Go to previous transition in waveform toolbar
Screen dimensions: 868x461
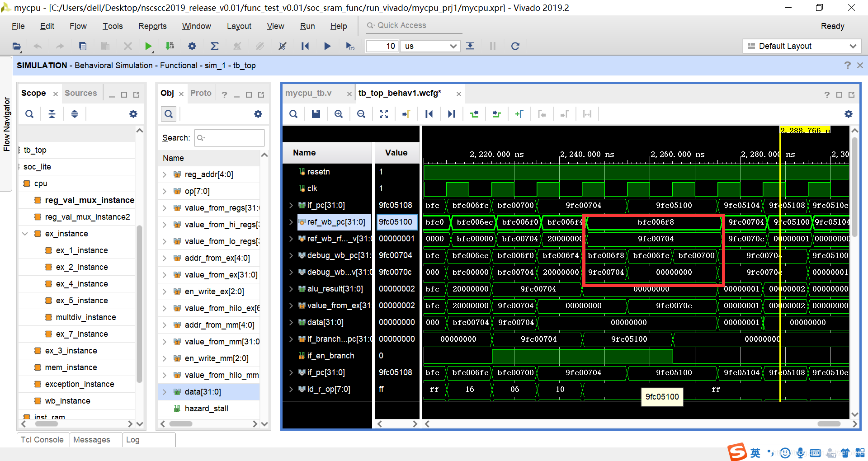[x=474, y=114]
